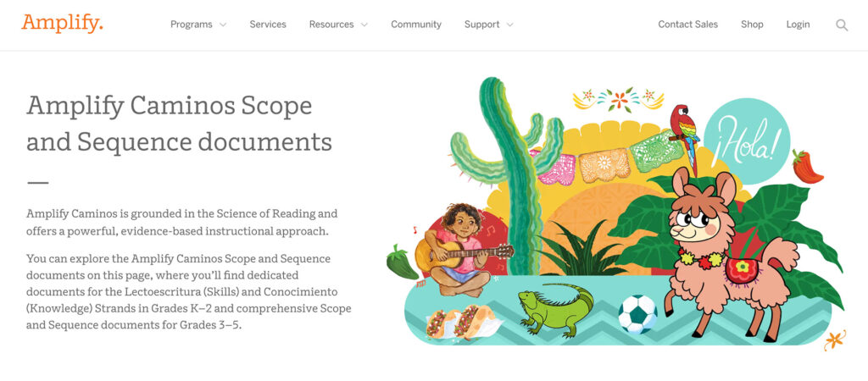Open the Community menu item
Image resolution: width=868 pixels, height=381 pixels.
(x=416, y=25)
